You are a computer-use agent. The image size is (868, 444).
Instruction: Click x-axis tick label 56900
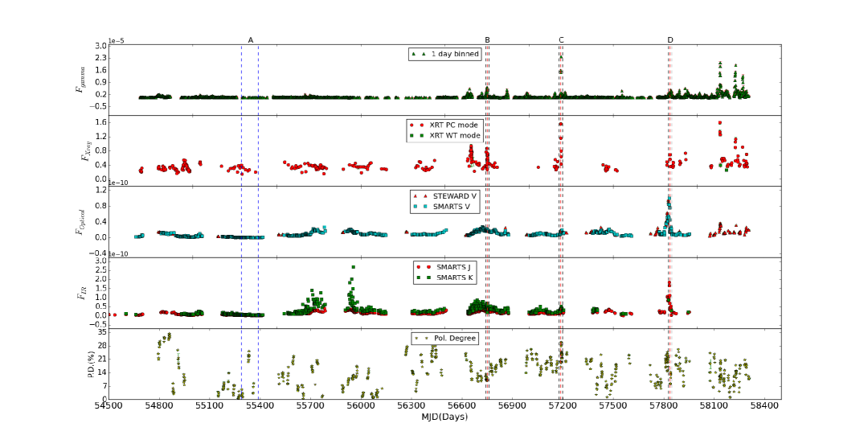512,406
